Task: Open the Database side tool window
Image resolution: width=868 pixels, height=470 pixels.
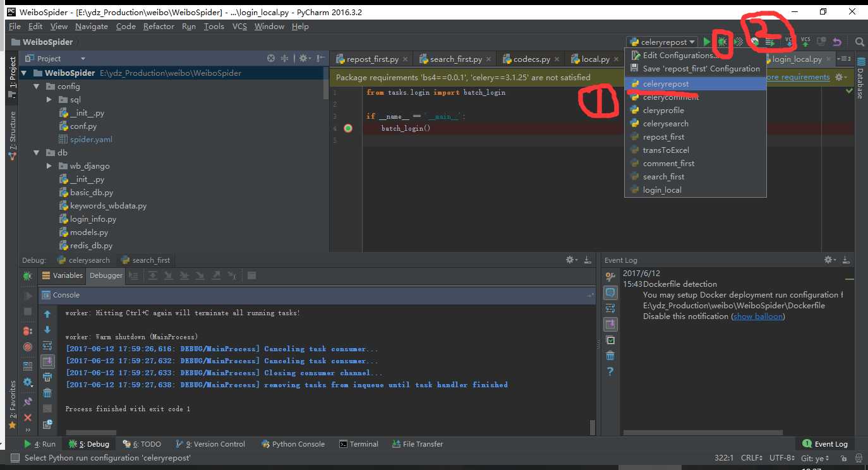Action: click(860, 78)
